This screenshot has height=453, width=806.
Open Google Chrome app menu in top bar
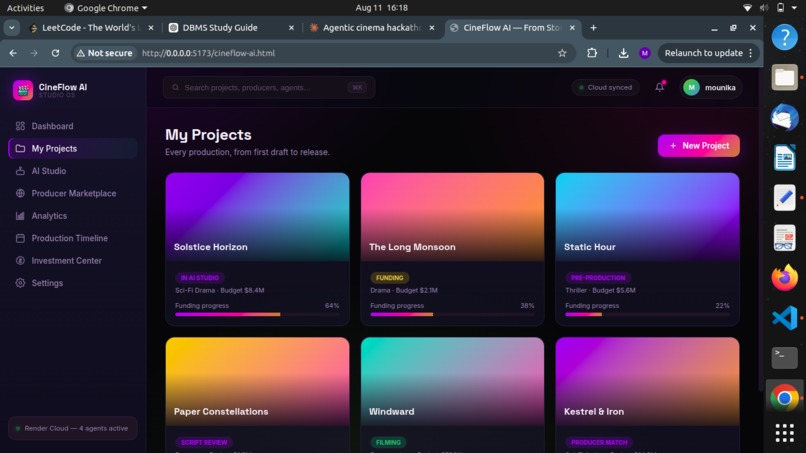pos(106,8)
